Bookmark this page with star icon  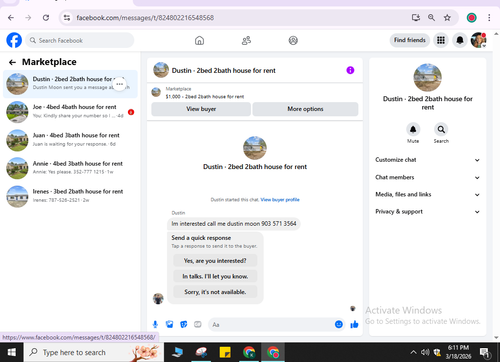pos(447,18)
